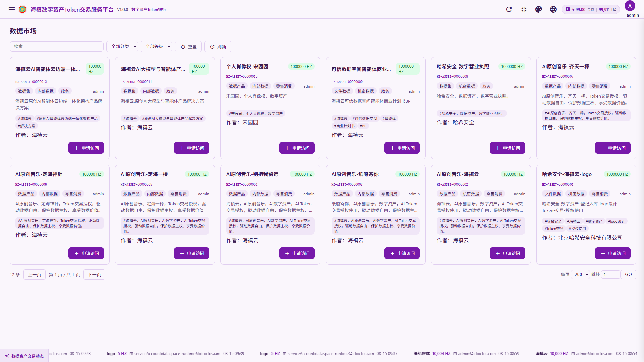Click the 数字资产Token银行 header label

[149, 10]
